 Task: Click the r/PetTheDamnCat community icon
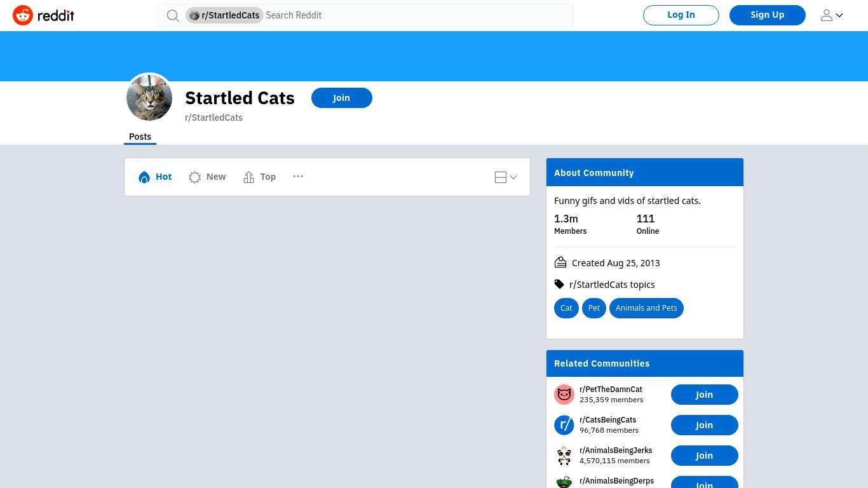(564, 395)
